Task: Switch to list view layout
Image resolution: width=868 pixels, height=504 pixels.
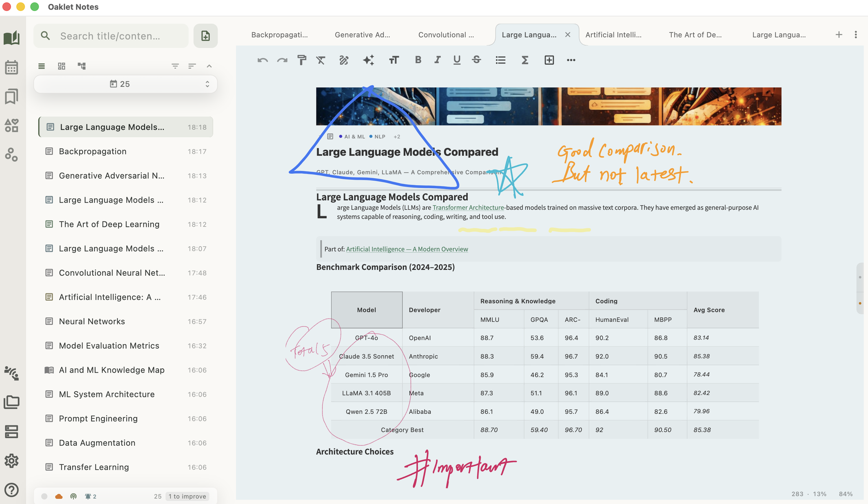Action: [42, 66]
